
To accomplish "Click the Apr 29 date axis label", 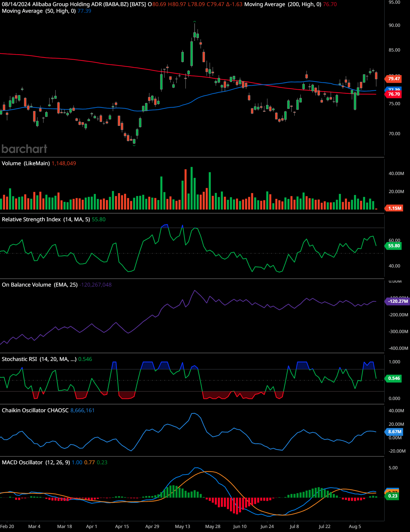I will [152, 526].
